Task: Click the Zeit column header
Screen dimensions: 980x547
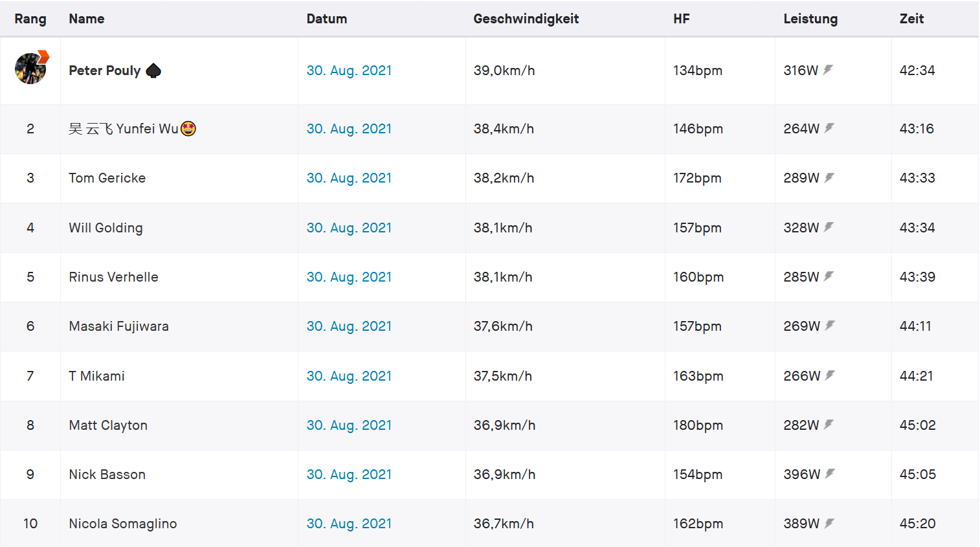Action: [911, 19]
